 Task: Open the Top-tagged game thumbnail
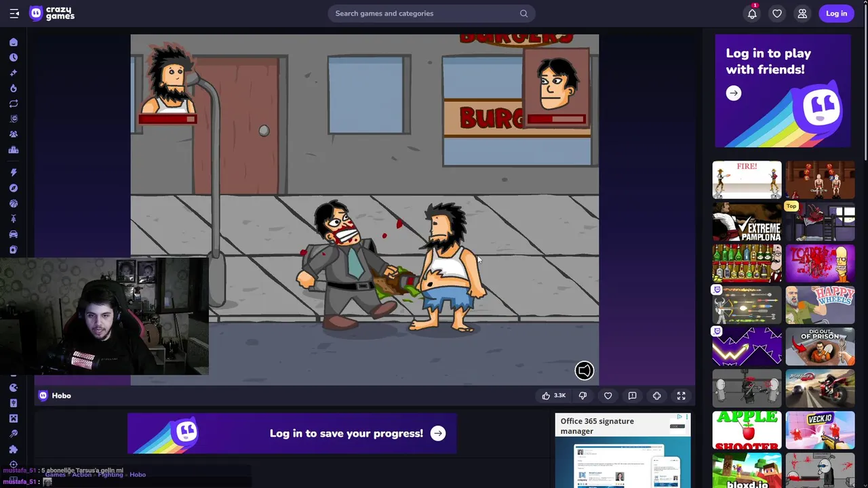[820, 222]
